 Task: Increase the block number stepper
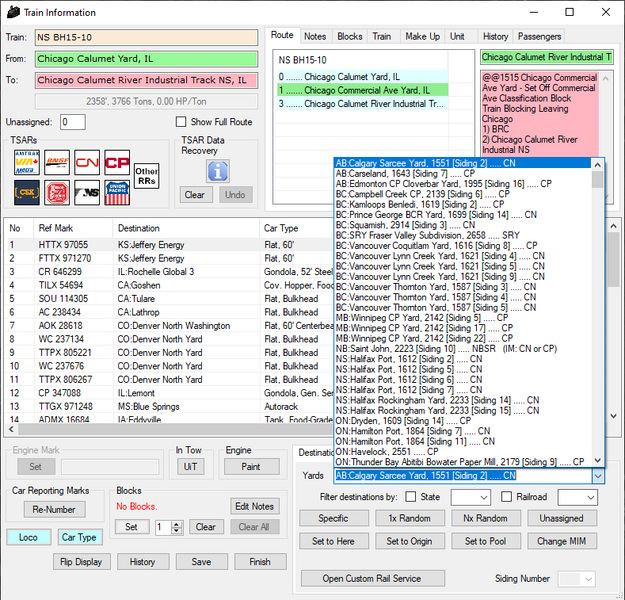click(x=176, y=524)
